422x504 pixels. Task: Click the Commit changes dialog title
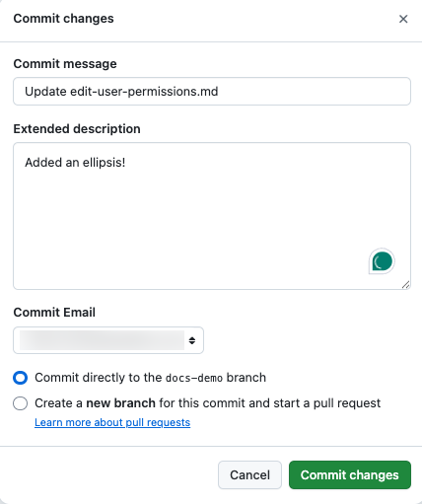point(63,19)
